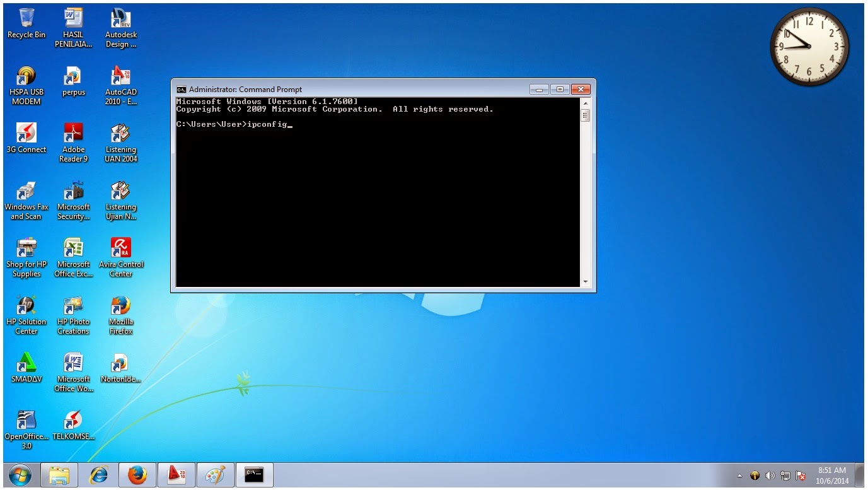Open the AutoCAD 2010 taskbar button
This screenshot has width=868, height=490.
click(x=176, y=475)
